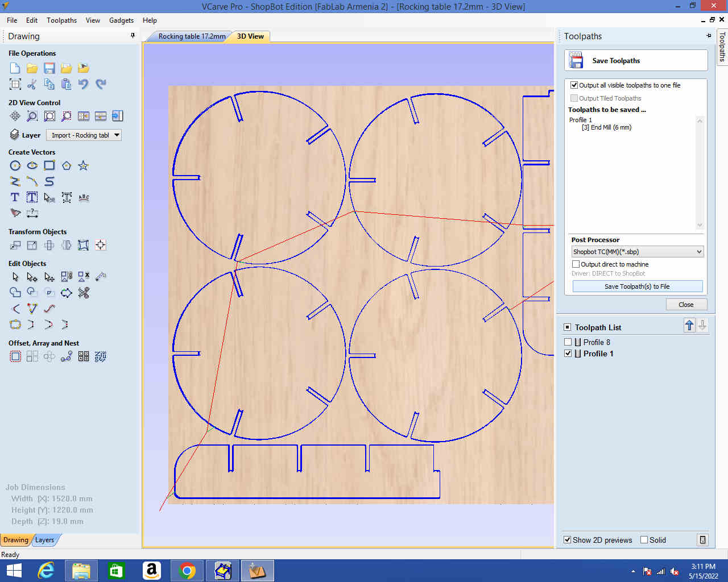This screenshot has height=582, width=728.
Task: Toggle 'Output all visible toolpaths to one file'
Action: (x=574, y=85)
